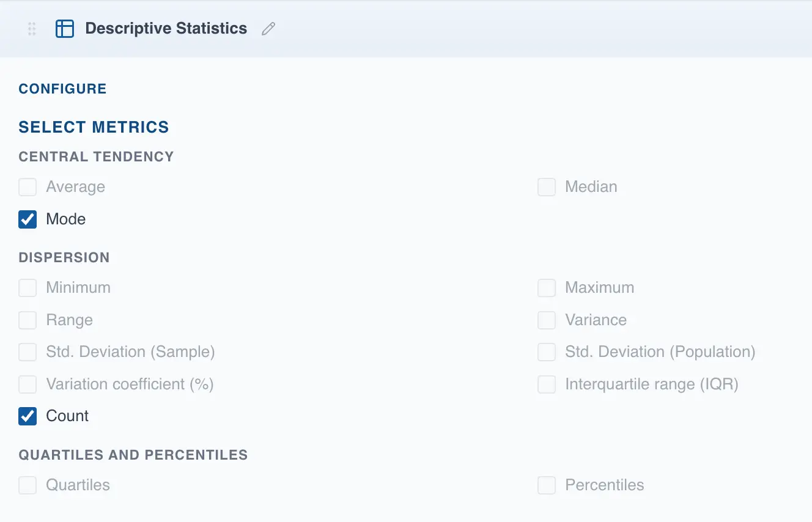Uncheck the Count checkbox
812x522 pixels.
point(27,416)
